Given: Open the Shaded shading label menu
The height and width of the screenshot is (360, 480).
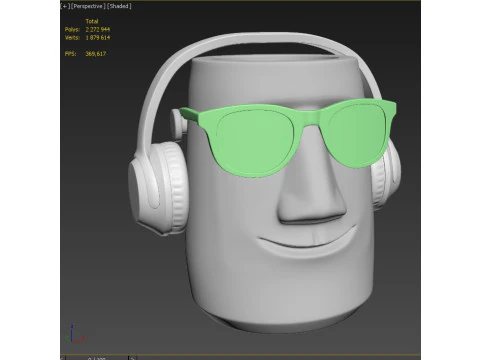Looking at the screenshot, I should click(x=119, y=6).
